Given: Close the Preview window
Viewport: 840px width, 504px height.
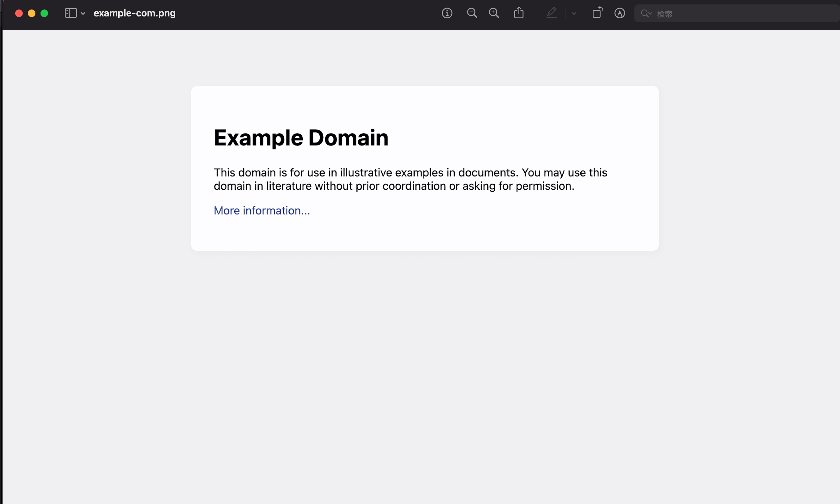Looking at the screenshot, I should [x=19, y=13].
